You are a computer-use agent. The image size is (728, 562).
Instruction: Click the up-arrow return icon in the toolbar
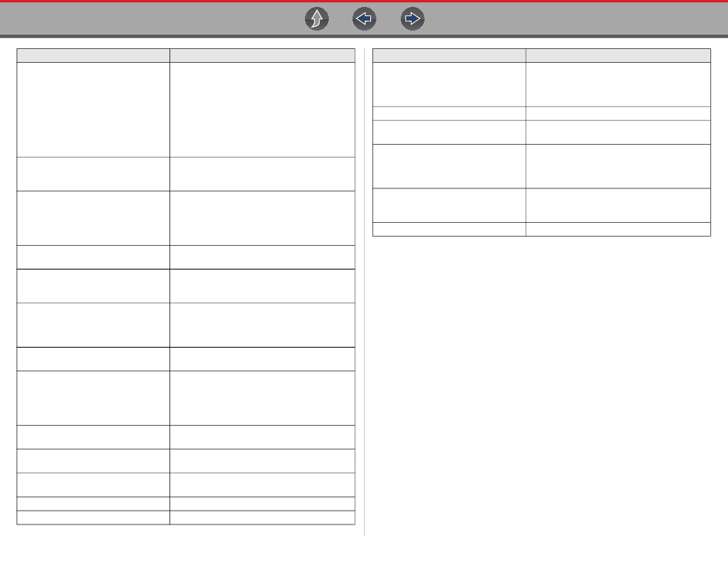click(316, 19)
